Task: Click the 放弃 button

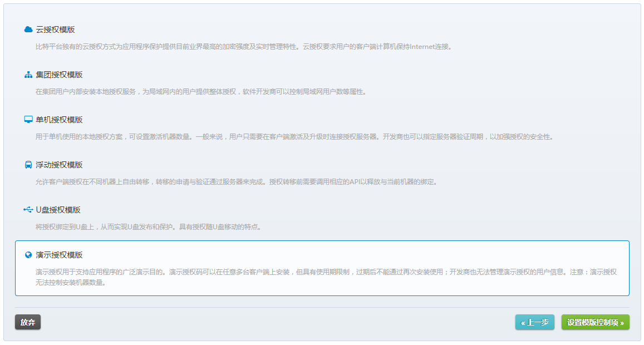Action: (x=28, y=322)
